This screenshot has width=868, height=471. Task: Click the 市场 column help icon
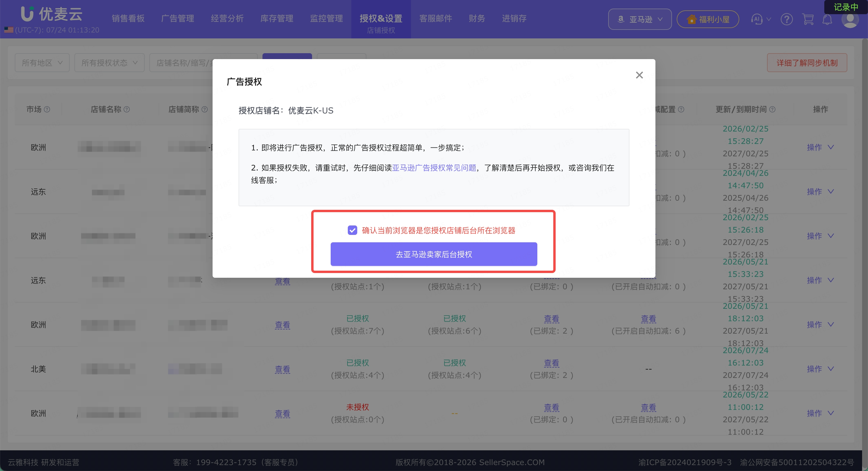pyautogui.click(x=47, y=109)
